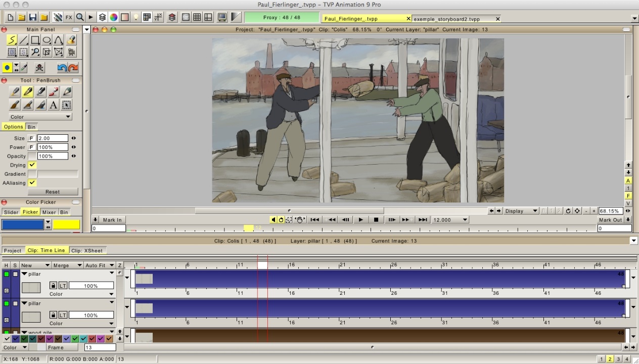Switch to the Project tab
This screenshot has width=639, height=364.
point(13,250)
